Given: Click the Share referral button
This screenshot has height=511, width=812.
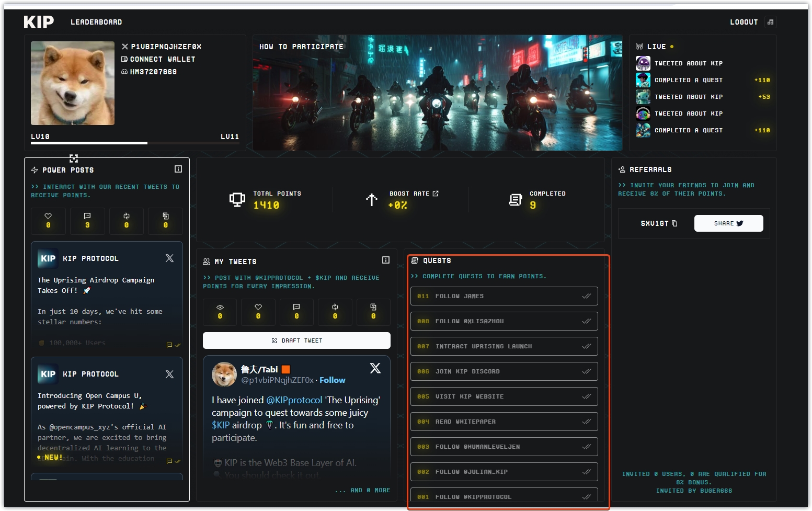Looking at the screenshot, I should [x=728, y=223].
